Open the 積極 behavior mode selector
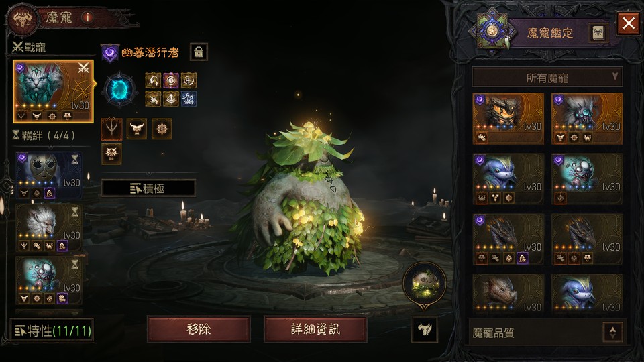Screen dimensions: 644x362 pyautogui.click(x=148, y=188)
